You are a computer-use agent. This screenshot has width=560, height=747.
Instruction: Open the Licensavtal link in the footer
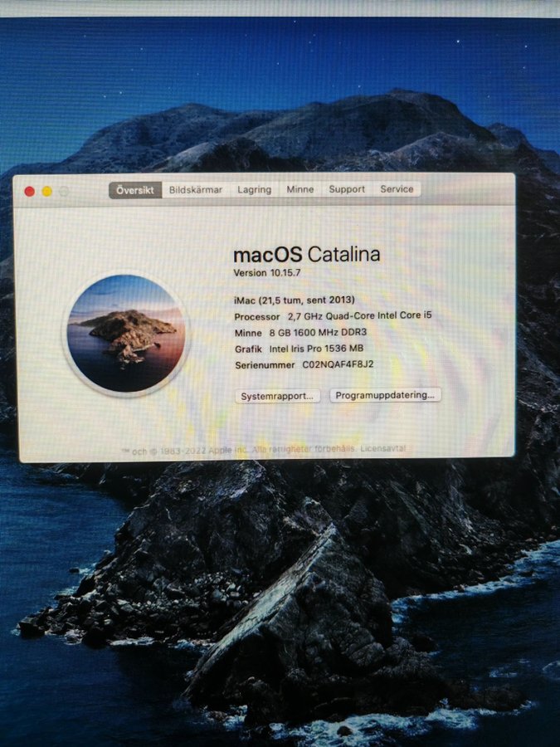pyautogui.click(x=383, y=449)
